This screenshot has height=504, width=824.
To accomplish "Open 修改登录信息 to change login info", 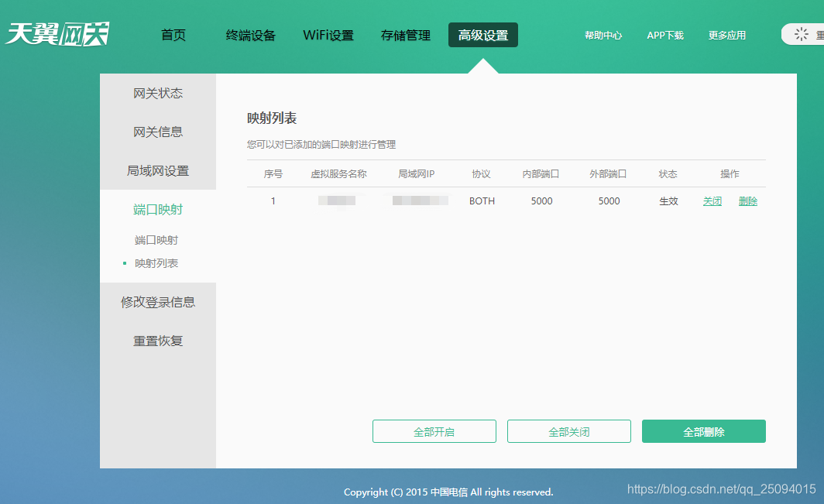I will coord(158,302).
